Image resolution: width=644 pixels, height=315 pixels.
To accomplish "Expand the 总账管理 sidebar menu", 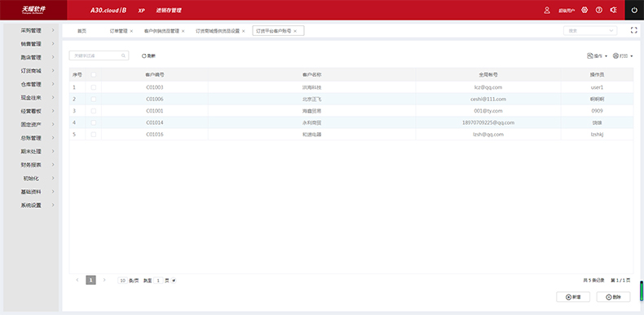I will click(x=31, y=138).
